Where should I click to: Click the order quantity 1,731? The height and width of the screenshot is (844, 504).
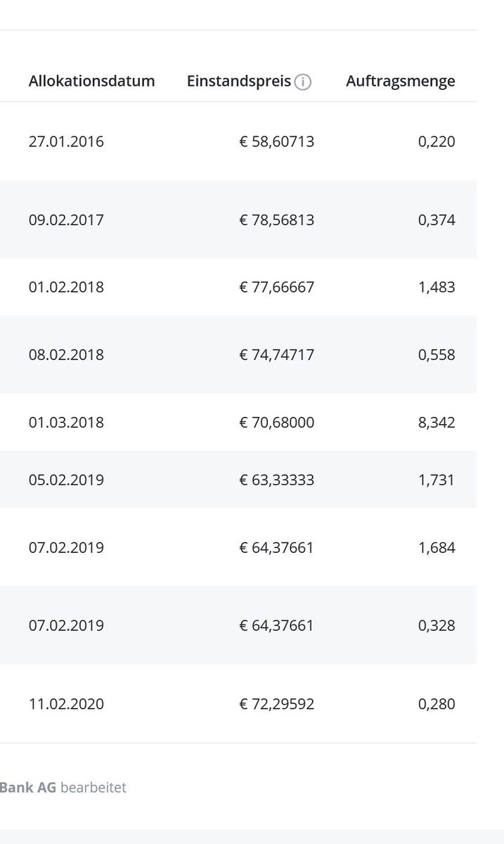click(x=437, y=480)
